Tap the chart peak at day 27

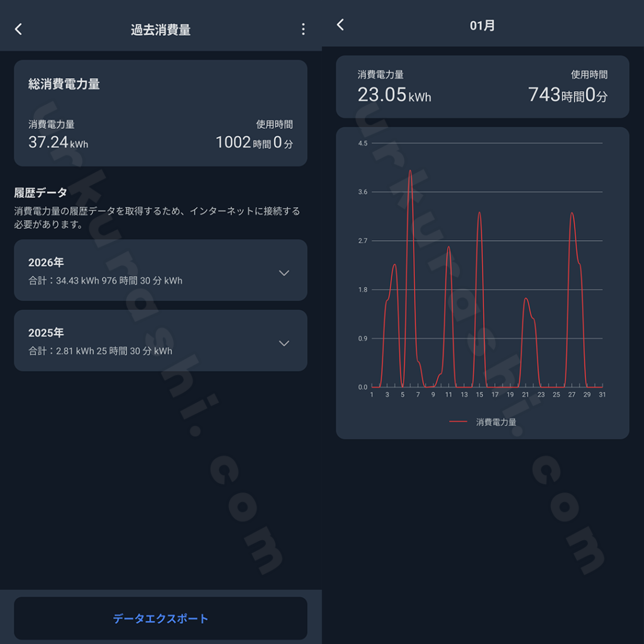tap(572, 213)
